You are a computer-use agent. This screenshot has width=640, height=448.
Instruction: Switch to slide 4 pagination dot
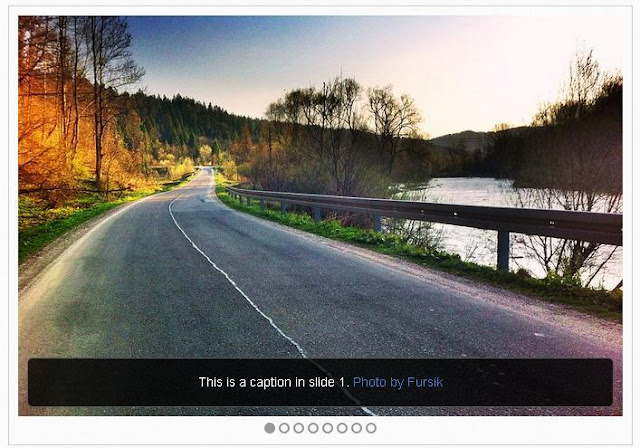pyautogui.click(x=313, y=428)
